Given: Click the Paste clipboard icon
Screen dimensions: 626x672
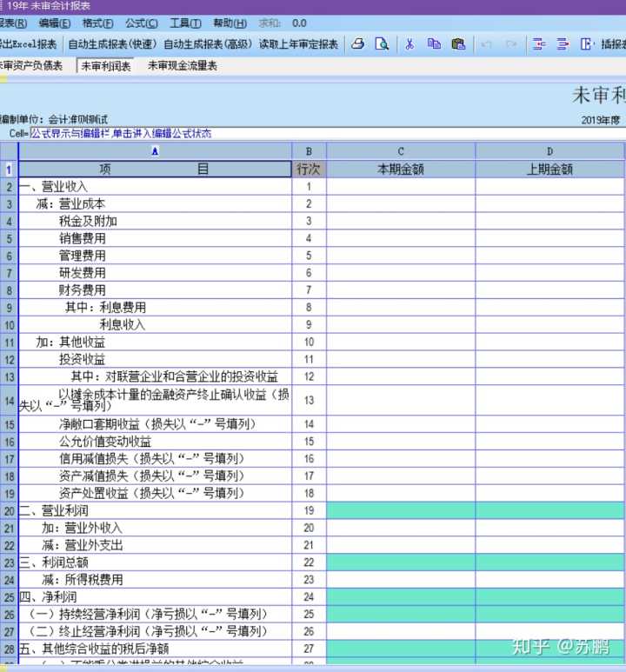Looking at the screenshot, I should point(458,43).
